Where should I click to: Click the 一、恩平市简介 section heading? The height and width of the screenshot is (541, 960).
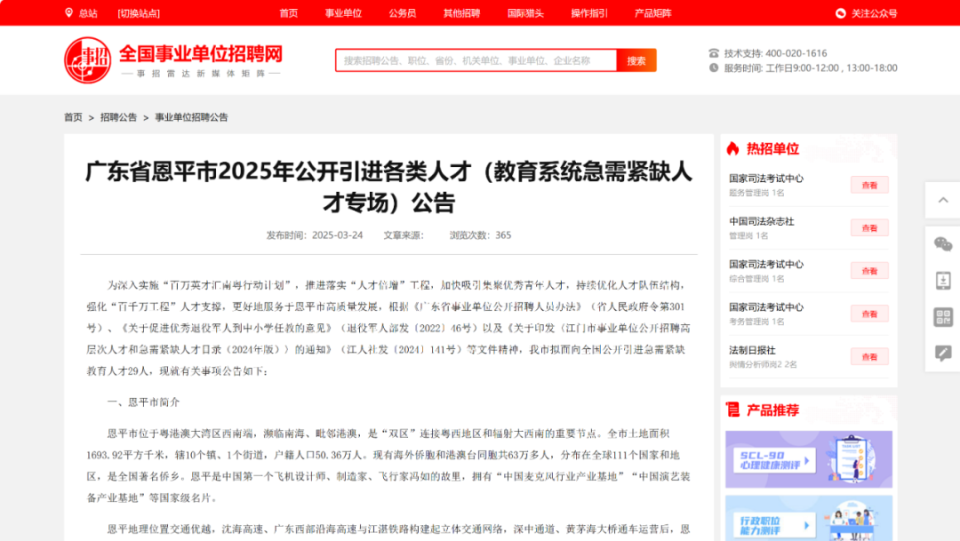(143, 402)
